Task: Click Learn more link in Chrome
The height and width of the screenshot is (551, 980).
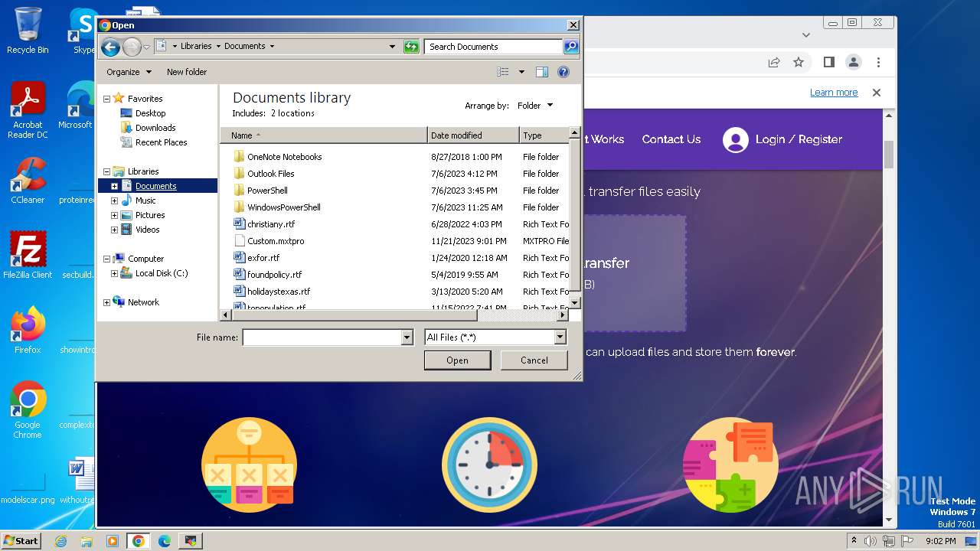Action: pyautogui.click(x=834, y=93)
